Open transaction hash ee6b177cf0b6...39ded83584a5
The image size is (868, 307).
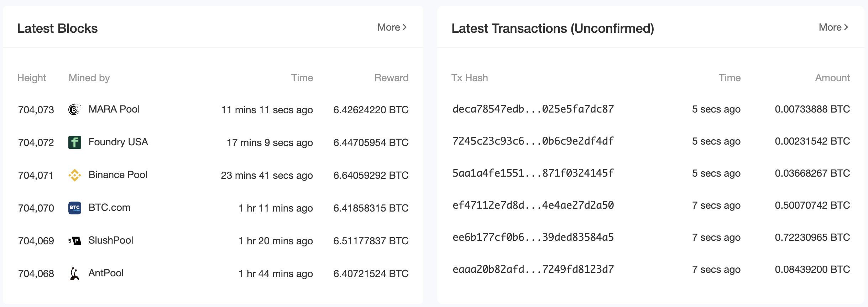pos(533,237)
